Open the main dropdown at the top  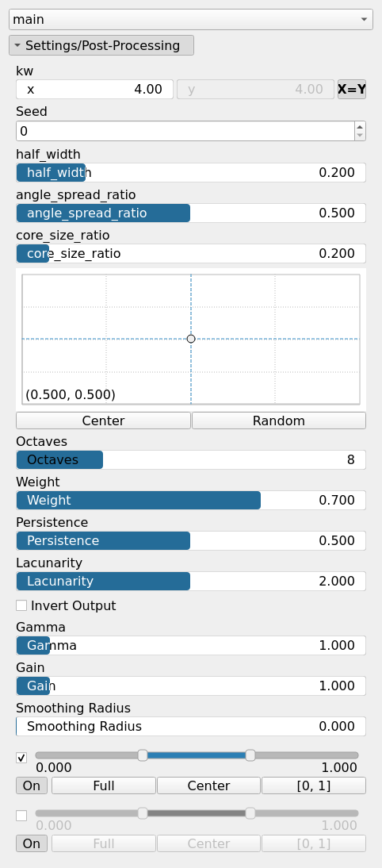click(x=191, y=19)
